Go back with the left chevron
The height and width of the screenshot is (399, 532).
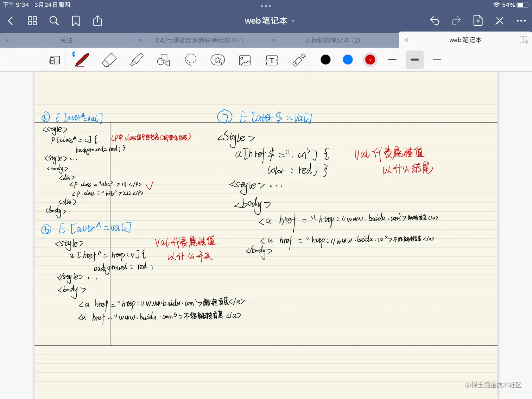11,21
